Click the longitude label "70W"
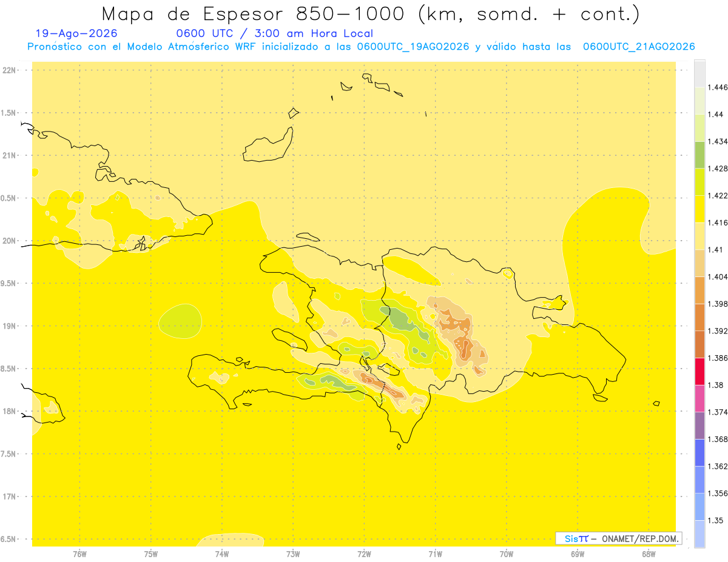728x562 pixels. pyautogui.click(x=507, y=554)
